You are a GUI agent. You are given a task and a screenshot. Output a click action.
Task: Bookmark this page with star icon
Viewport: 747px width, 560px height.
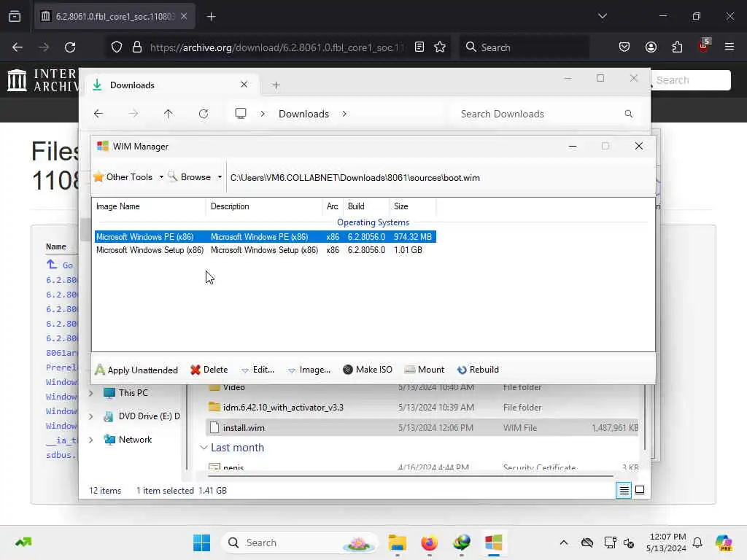pyautogui.click(x=440, y=47)
